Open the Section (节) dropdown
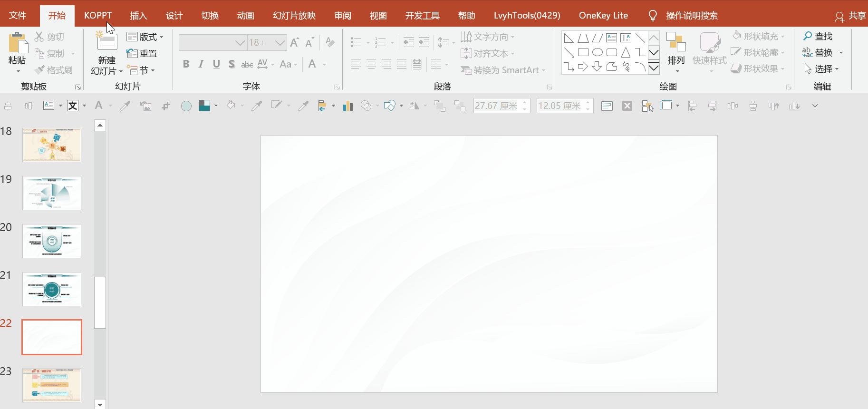868x409 pixels. 141,70
